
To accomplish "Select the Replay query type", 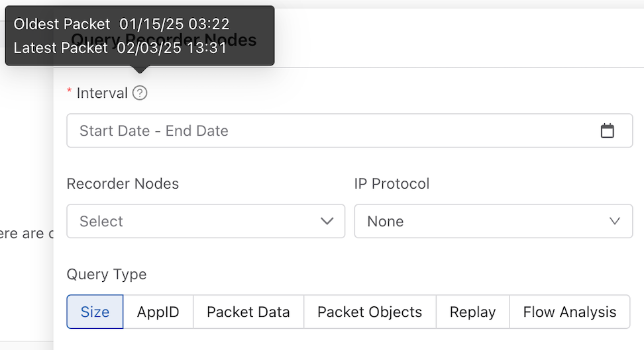I will [473, 312].
